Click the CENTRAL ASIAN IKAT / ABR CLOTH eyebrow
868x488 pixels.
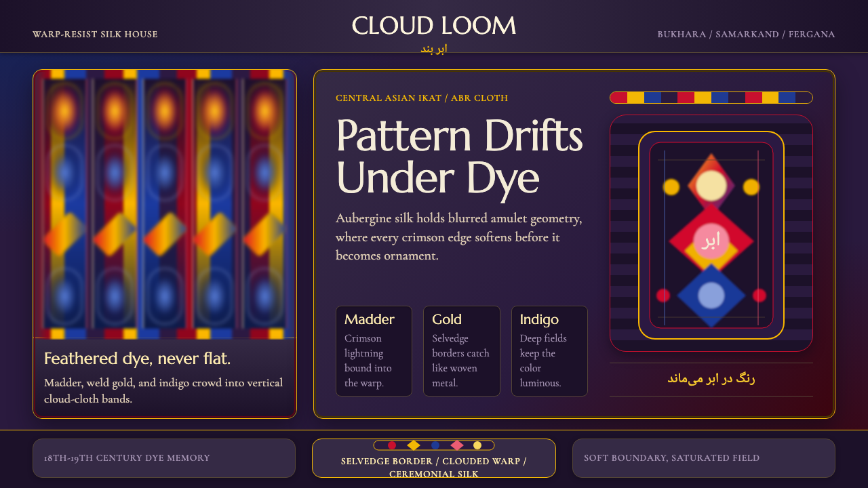click(x=422, y=98)
